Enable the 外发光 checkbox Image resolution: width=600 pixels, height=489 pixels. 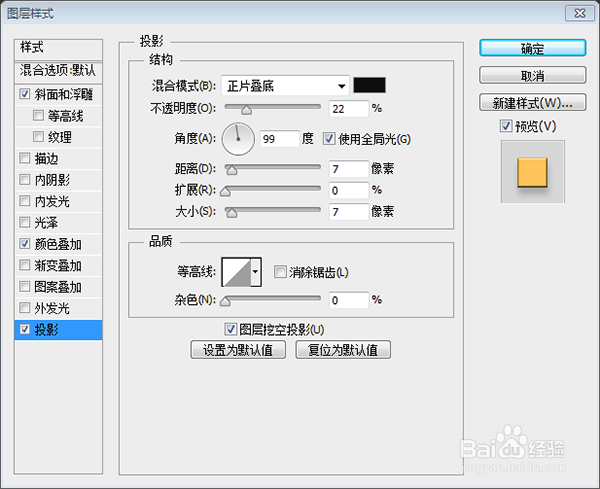(24, 308)
